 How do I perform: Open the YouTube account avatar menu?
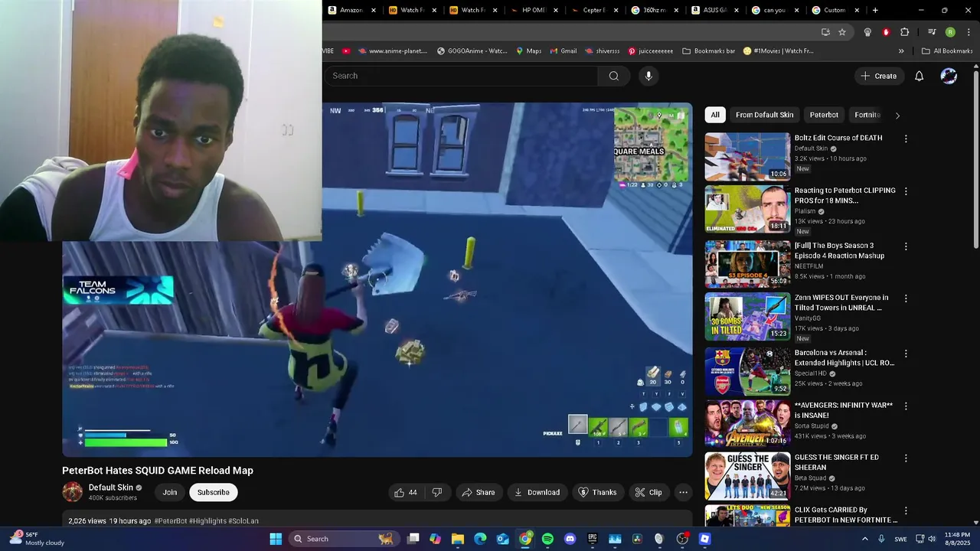949,76
